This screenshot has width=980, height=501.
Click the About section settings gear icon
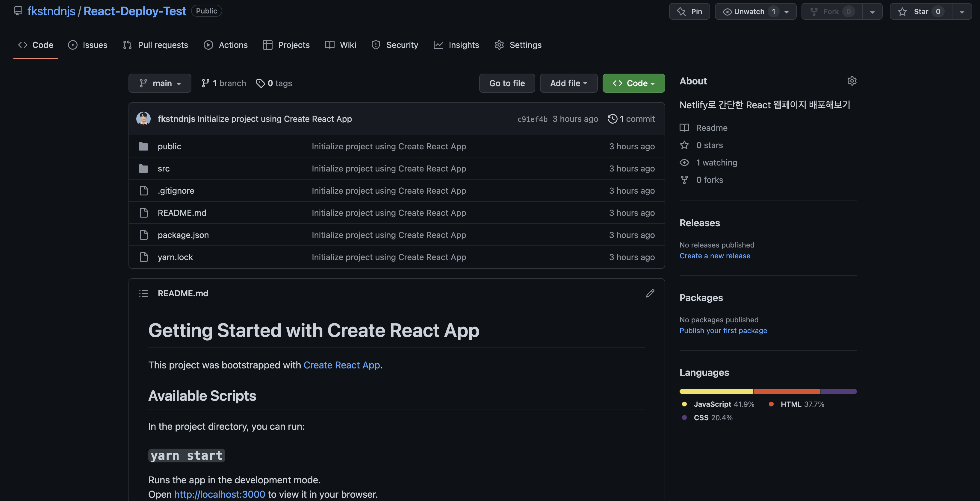tap(852, 81)
